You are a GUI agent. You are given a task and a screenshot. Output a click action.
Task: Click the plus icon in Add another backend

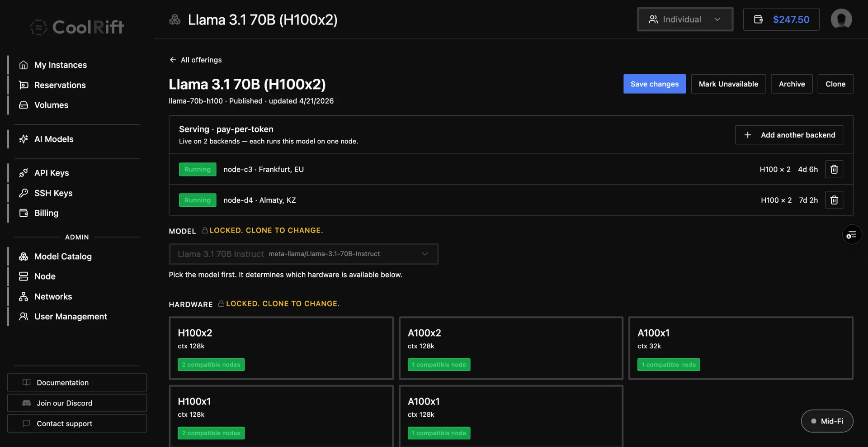(748, 135)
